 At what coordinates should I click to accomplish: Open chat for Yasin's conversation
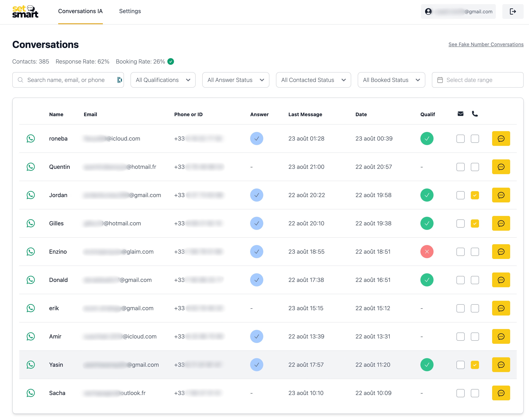501,364
